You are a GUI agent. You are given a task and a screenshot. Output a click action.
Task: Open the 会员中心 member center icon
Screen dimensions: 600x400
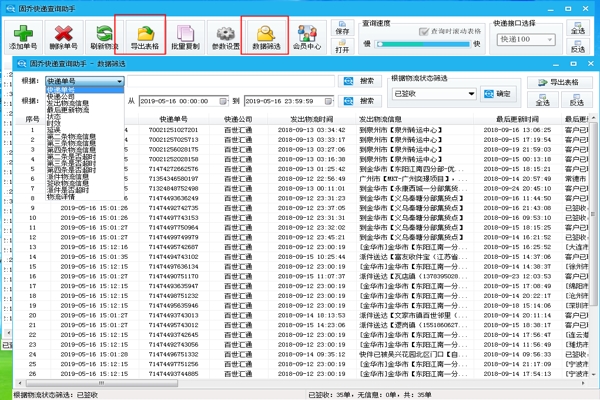click(307, 37)
